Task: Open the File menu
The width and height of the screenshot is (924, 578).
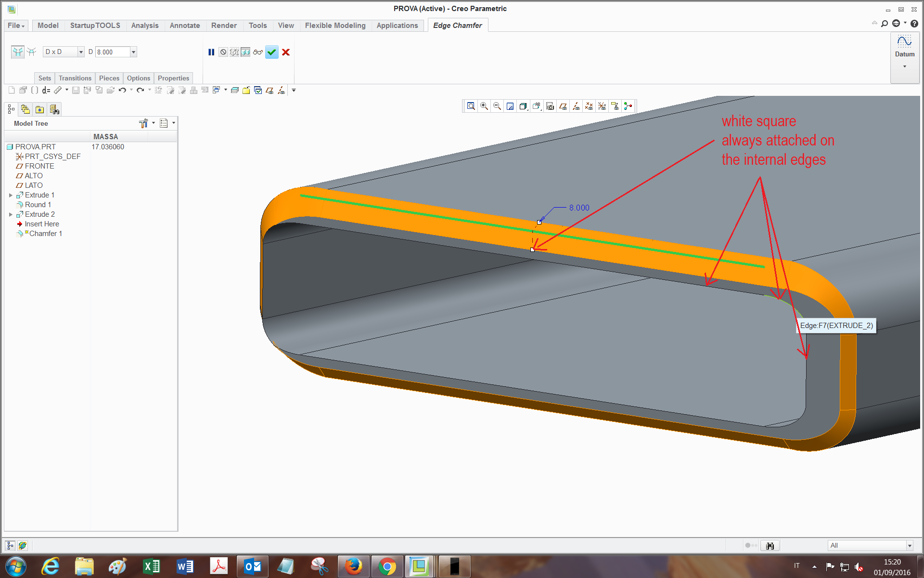Action: tap(16, 26)
